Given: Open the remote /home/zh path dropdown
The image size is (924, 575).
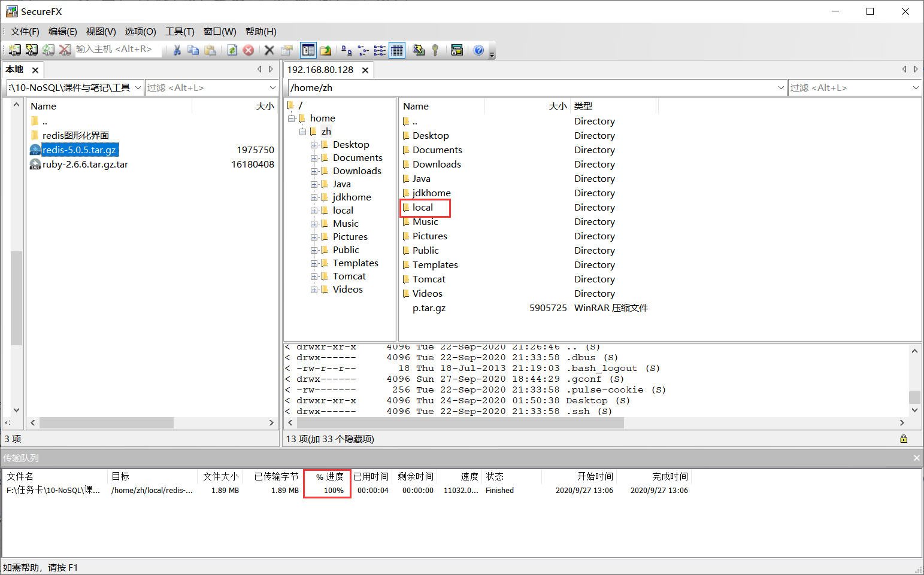Looking at the screenshot, I should click(781, 87).
